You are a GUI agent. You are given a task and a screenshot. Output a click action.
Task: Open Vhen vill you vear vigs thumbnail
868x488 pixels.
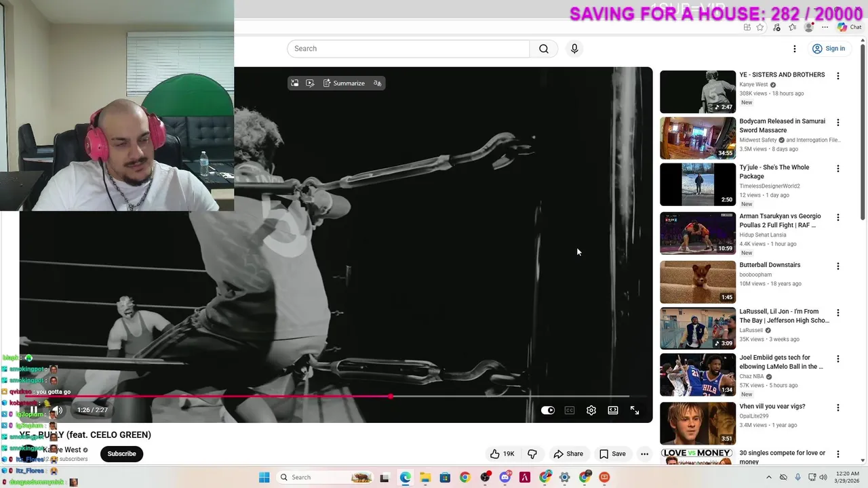[698, 424]
